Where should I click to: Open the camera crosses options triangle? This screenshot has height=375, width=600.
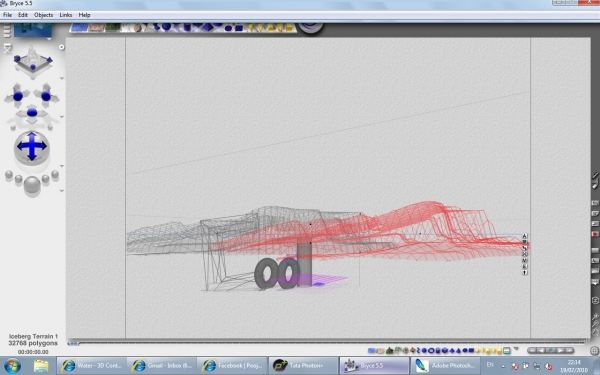[x=62, y=117]
